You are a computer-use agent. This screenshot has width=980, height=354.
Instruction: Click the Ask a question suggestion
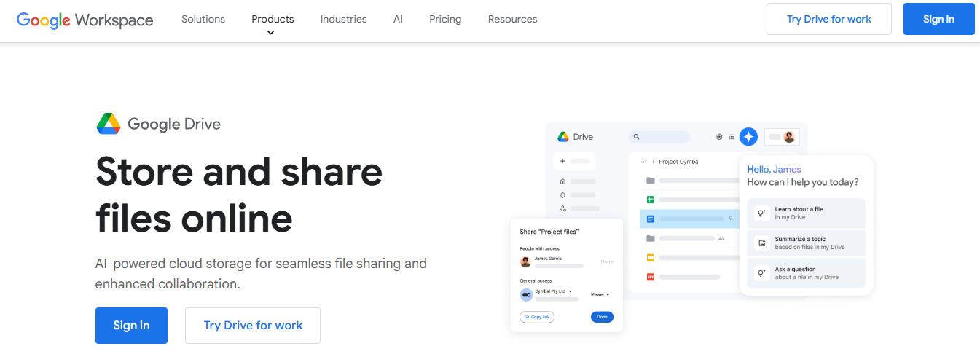click(807, 273)
